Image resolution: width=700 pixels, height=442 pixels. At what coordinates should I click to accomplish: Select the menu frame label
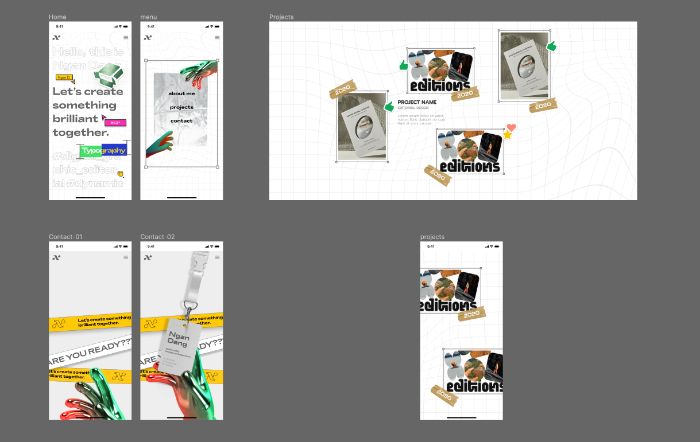[x=149, y=17]
